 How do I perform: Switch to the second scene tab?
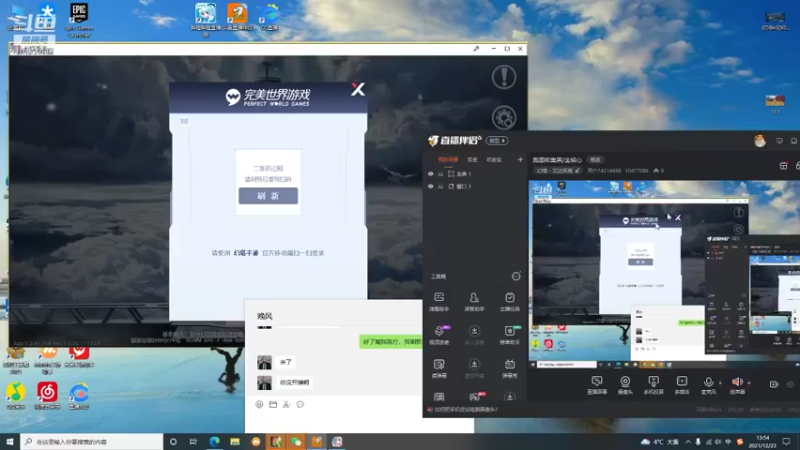point(472,160)
